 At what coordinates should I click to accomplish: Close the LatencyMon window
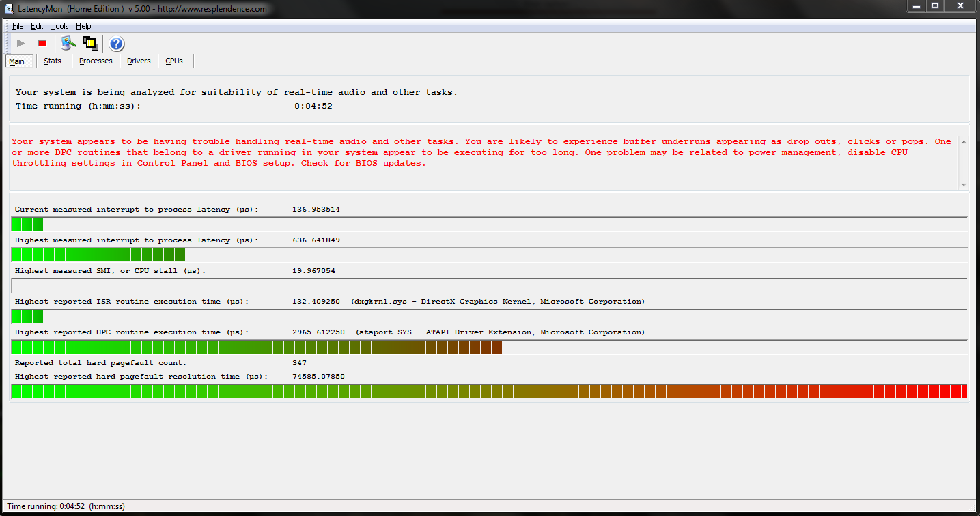pyautogui.click(x=960, y=6)
